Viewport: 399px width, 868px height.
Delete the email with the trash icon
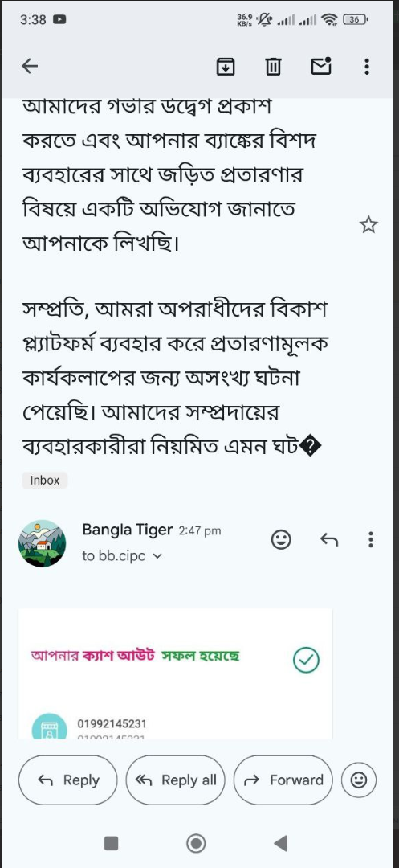coord(273,67)
